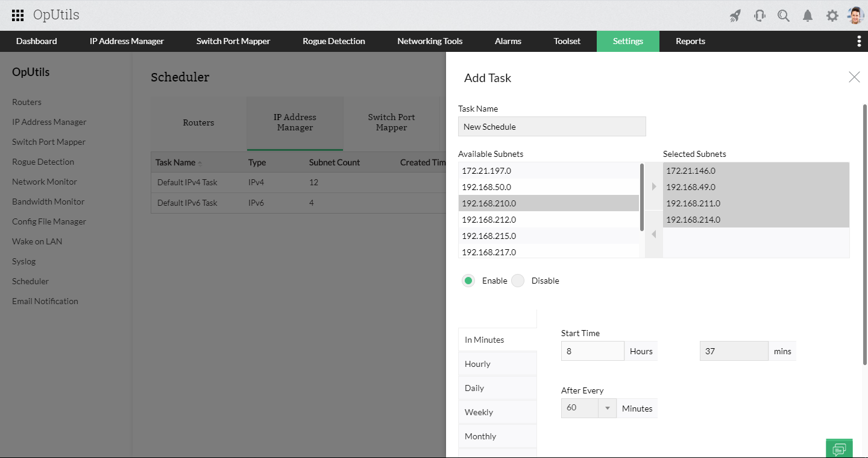Select available subnet 192.168.210.0
This screenshot has height=458, width=868.
pyautogui.click(x=549, y=203)
